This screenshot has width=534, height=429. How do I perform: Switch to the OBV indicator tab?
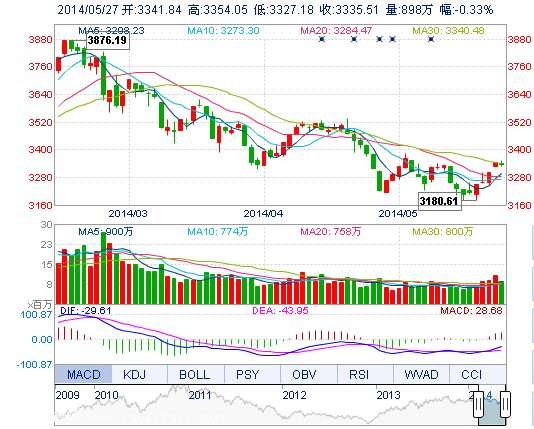coord(309,375)
